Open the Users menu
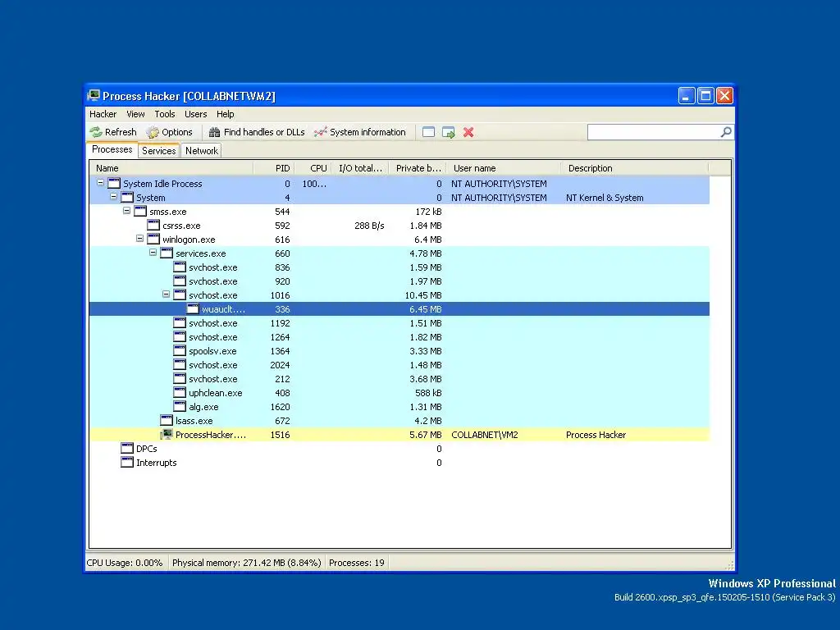Image resolution: width=840 pixels, height=630 pixels. click(x=195, y=114)
